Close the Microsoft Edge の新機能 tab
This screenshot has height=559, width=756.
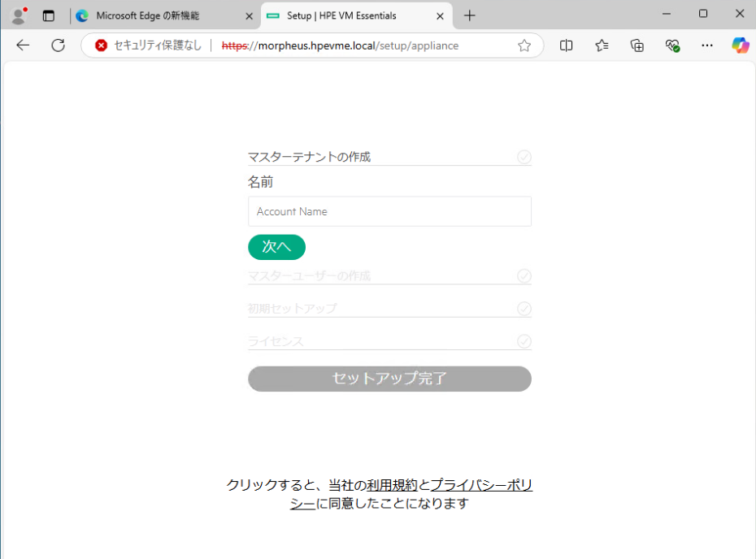pyautogui.click(x=250, y=16)
